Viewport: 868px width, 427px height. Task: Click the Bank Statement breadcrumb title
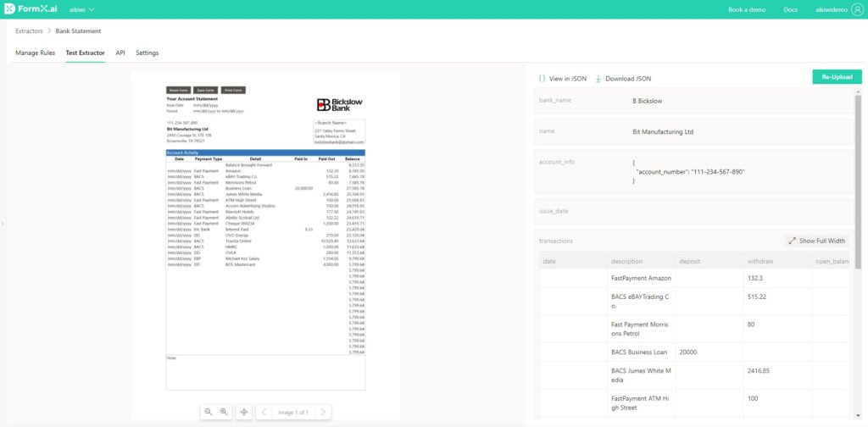[78, 31]
